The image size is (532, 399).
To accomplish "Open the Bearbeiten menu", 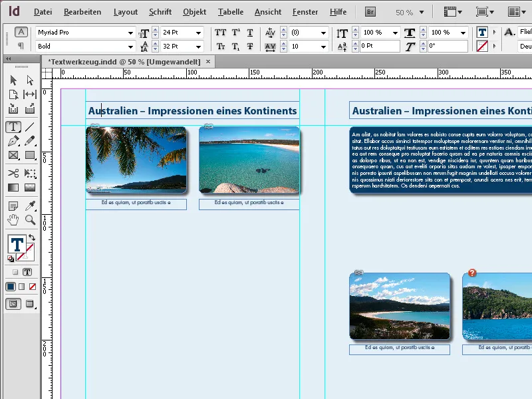I will [82, 12].
